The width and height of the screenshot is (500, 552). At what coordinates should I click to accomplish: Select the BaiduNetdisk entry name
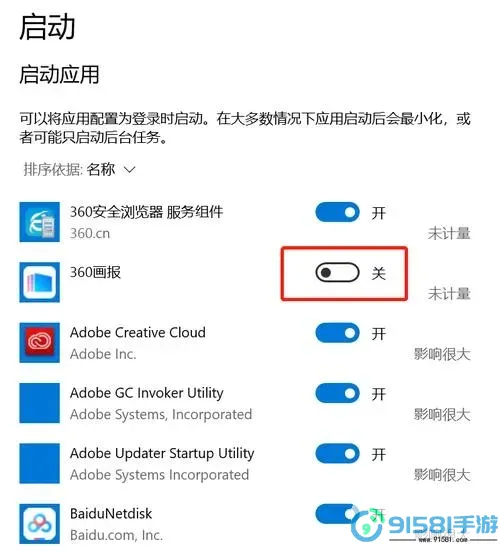pos(111,514)
